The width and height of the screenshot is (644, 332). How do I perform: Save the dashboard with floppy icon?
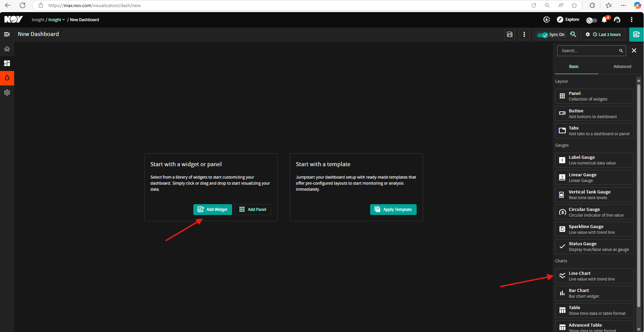[x=510, y=34]
